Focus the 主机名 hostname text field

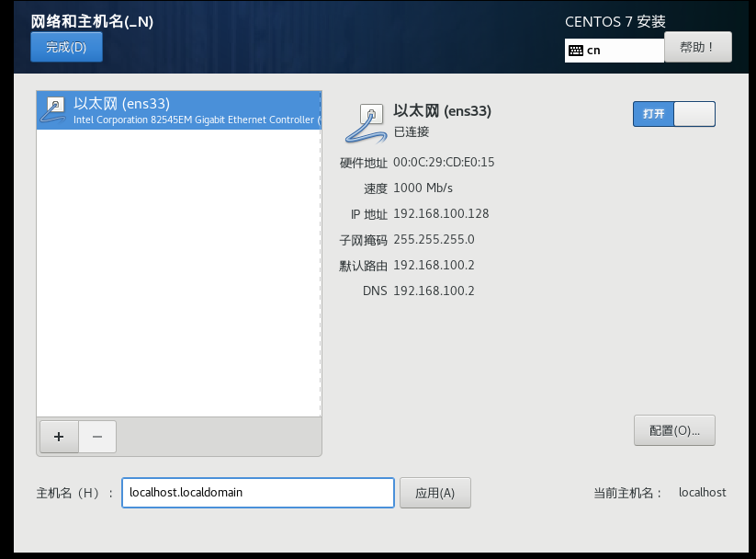click(258, 493)
